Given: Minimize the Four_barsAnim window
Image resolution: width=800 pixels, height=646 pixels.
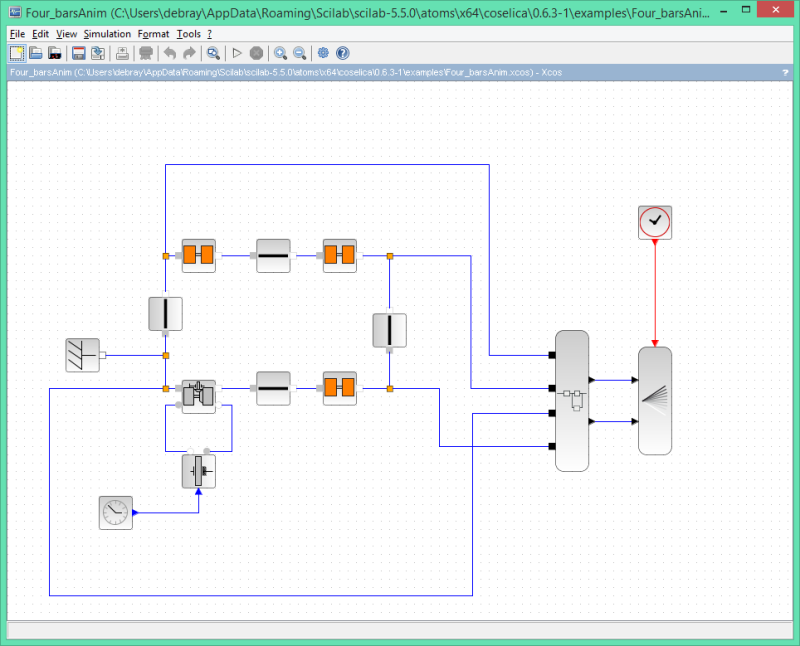Looking at the screenshot, I should (x=723, y=11).
